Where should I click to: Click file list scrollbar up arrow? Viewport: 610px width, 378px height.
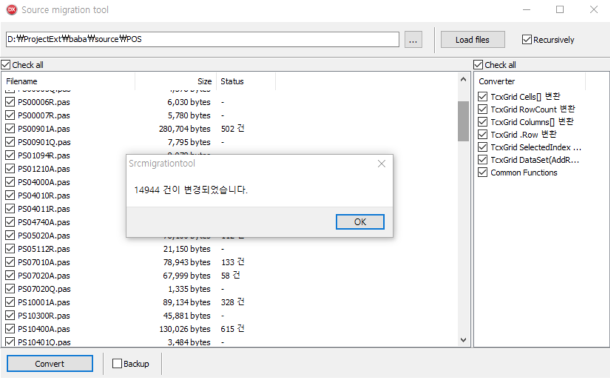463,80
